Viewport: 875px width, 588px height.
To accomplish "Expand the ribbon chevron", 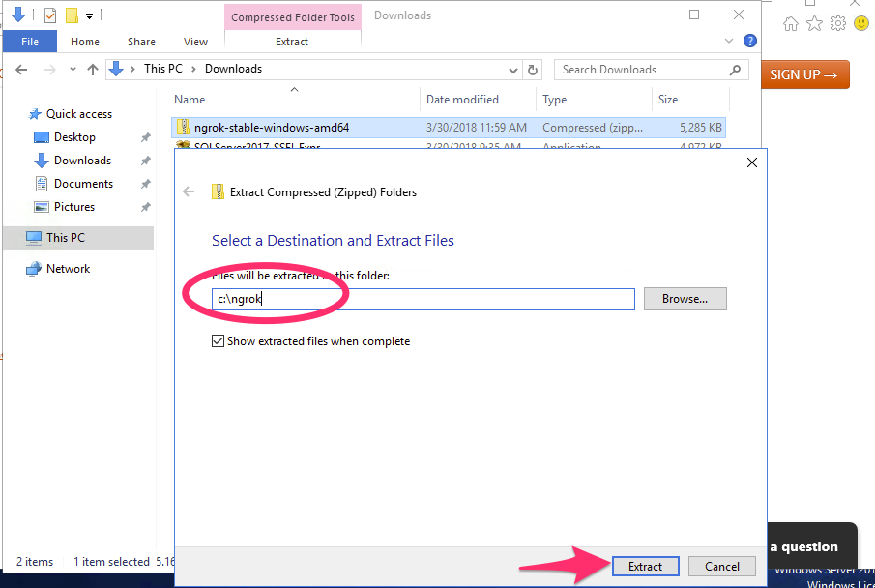I will [x=728, y=41].
